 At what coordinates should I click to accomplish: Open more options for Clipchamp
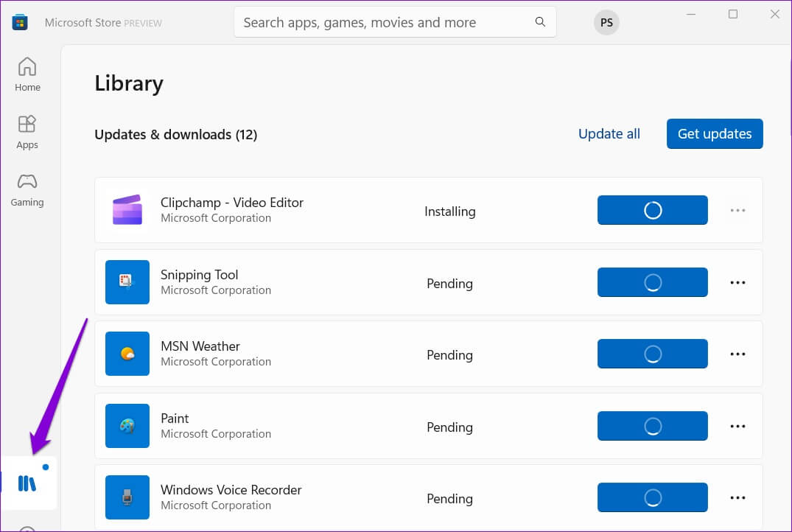(737, 210)
